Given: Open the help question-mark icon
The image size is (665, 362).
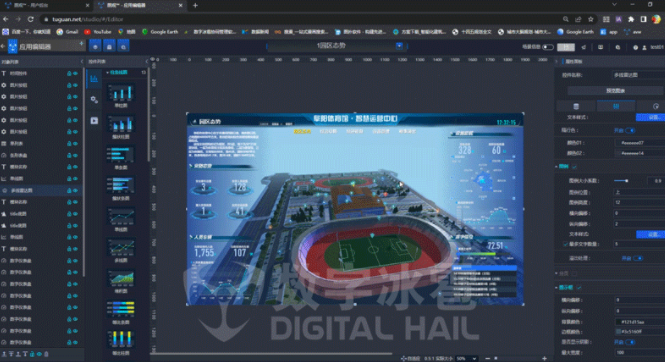Looking at the screenshot, I should [x=635, y=47].
